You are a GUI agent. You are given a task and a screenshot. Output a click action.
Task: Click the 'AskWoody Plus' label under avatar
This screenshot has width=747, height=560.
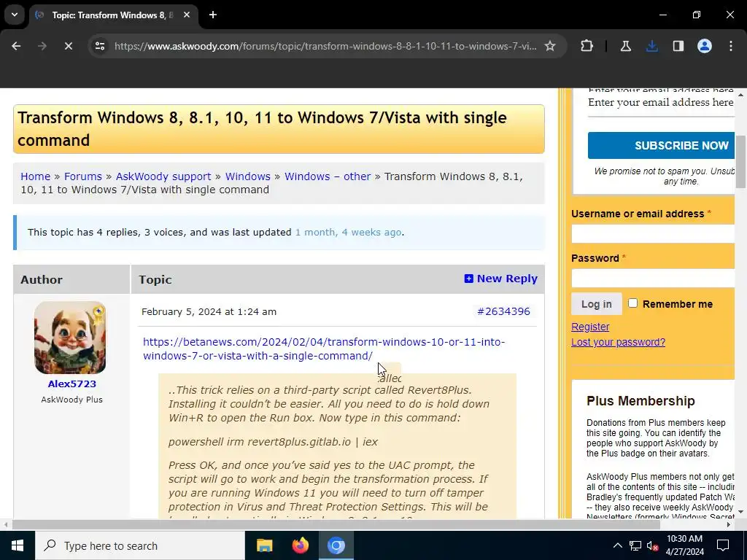[x=72, y=400]
